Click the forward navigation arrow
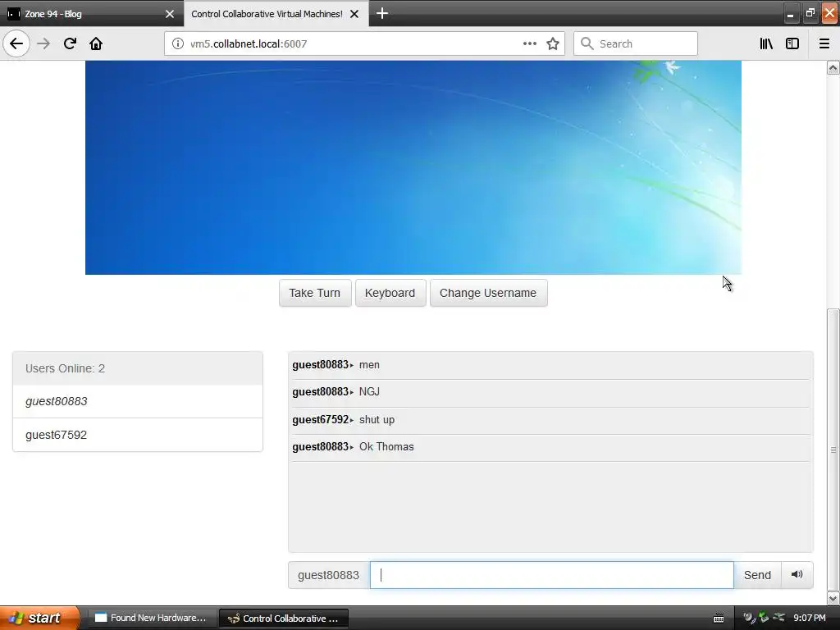 (43, 43)
